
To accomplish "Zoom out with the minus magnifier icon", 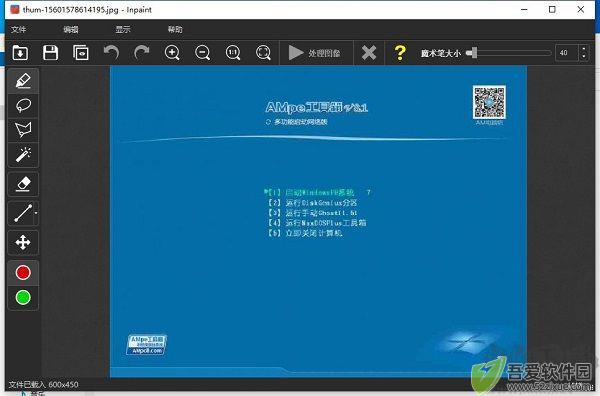I will [x=202, y=53].
